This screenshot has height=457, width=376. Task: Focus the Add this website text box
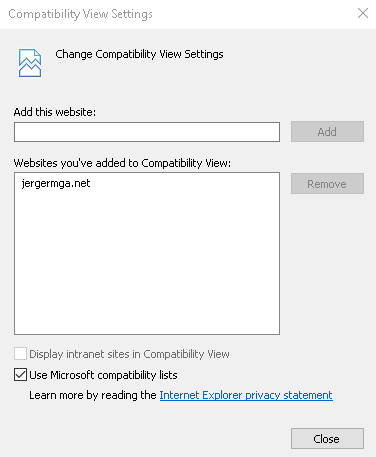click(147, 132)
